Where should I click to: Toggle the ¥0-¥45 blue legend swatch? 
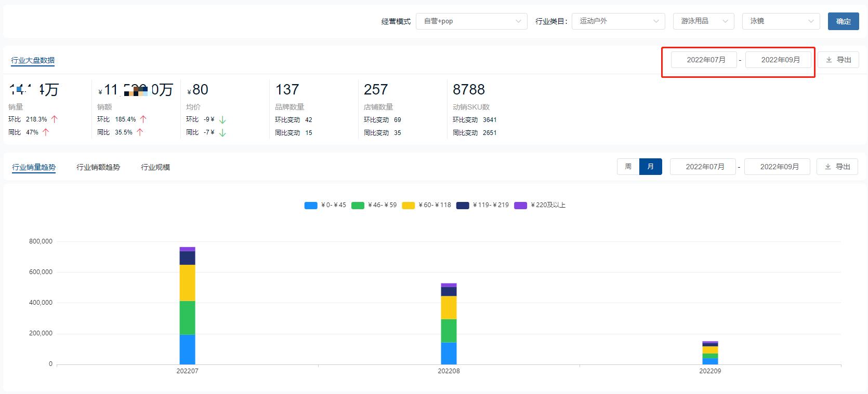311,206
